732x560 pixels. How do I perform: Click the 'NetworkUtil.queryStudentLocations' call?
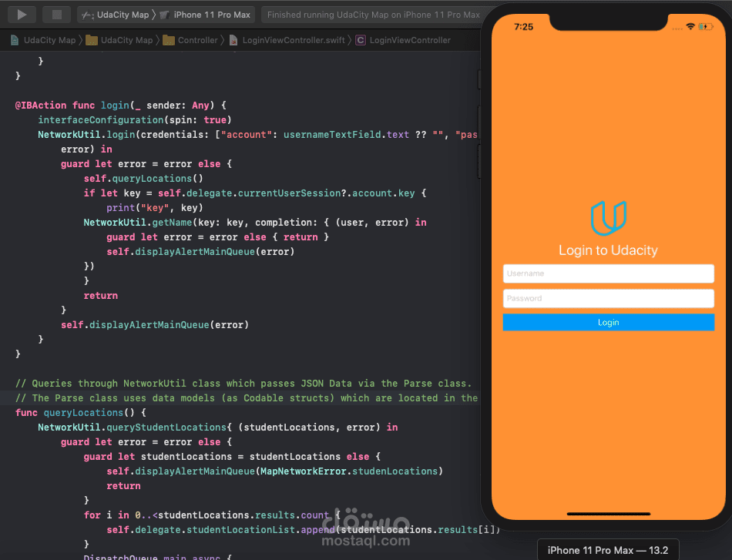point(132,428)
